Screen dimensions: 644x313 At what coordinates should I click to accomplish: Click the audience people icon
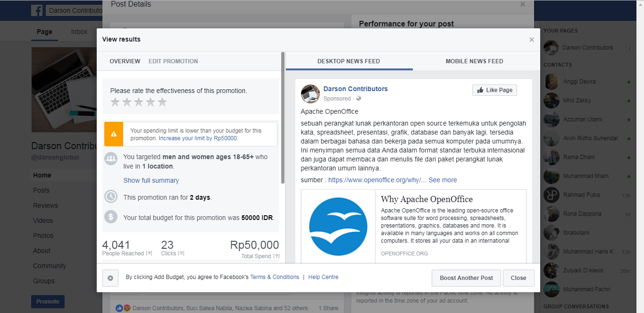tap(111, 159)
